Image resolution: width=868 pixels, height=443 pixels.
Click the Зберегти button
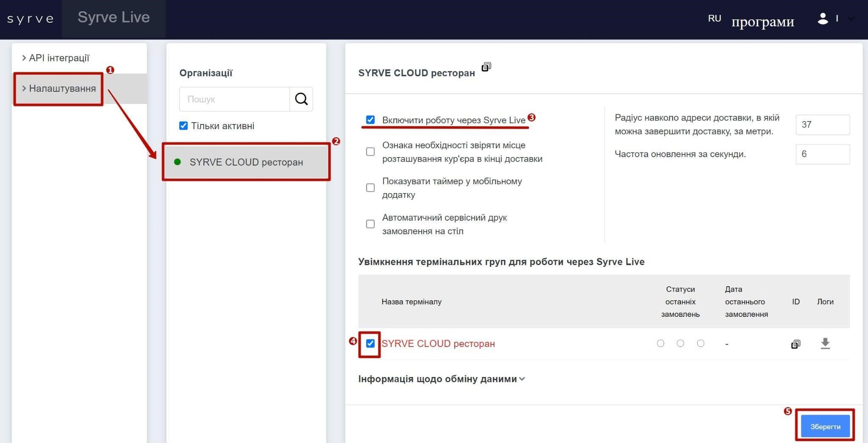point(825,427)
